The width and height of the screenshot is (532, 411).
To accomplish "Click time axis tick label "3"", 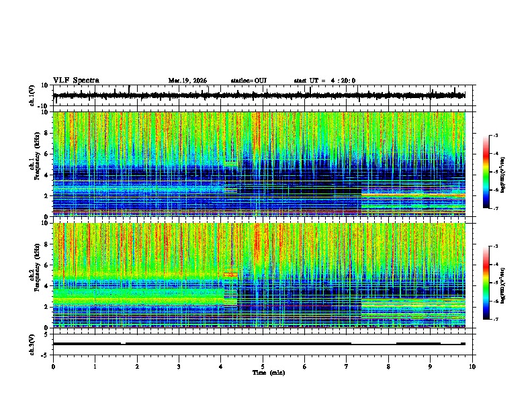I will coord(179,367).
